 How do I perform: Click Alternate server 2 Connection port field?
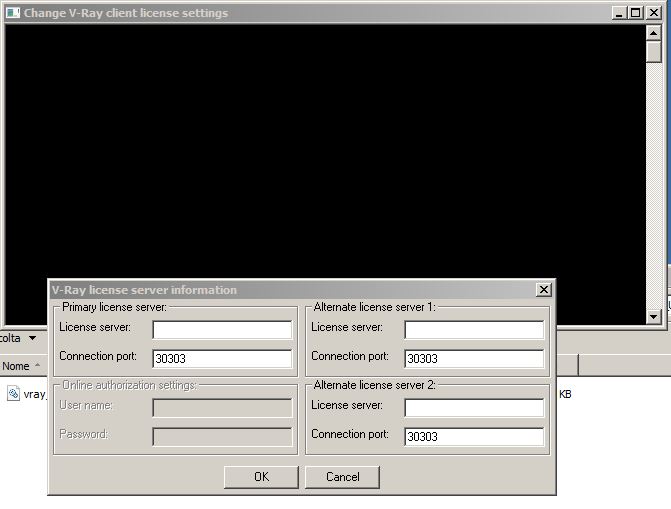[x=474, y=437]
